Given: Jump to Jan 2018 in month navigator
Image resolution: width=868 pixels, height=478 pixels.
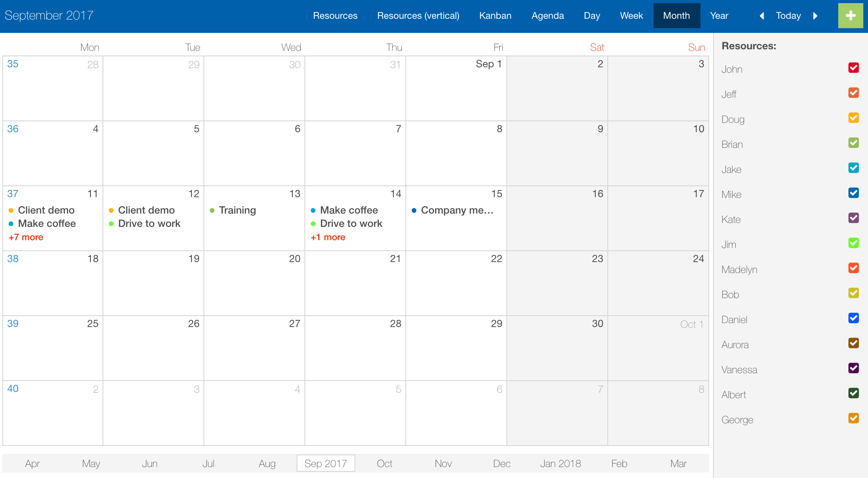Looking at the screenshot, I should (560, 464).
